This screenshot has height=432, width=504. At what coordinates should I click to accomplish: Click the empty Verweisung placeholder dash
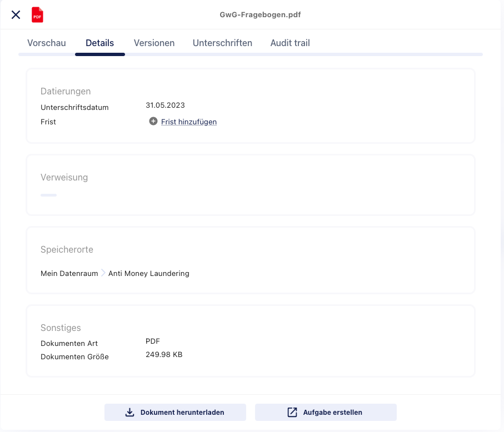pos(48,195)
